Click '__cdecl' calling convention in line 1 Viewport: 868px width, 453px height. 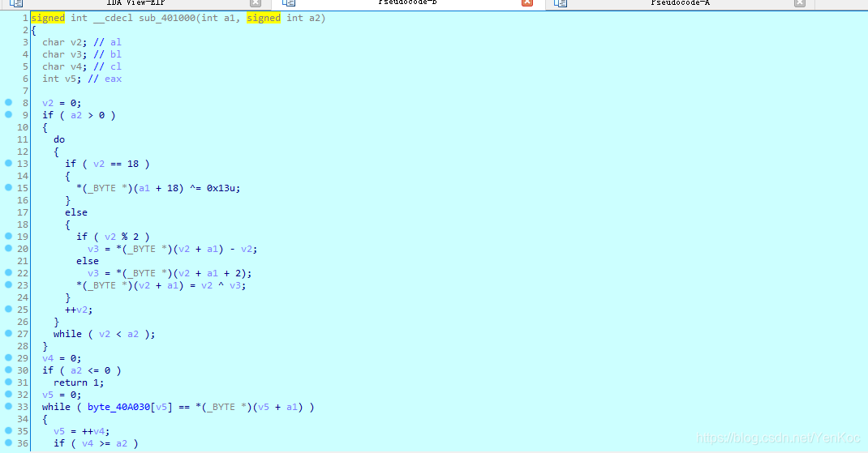(x=113, y=18)
